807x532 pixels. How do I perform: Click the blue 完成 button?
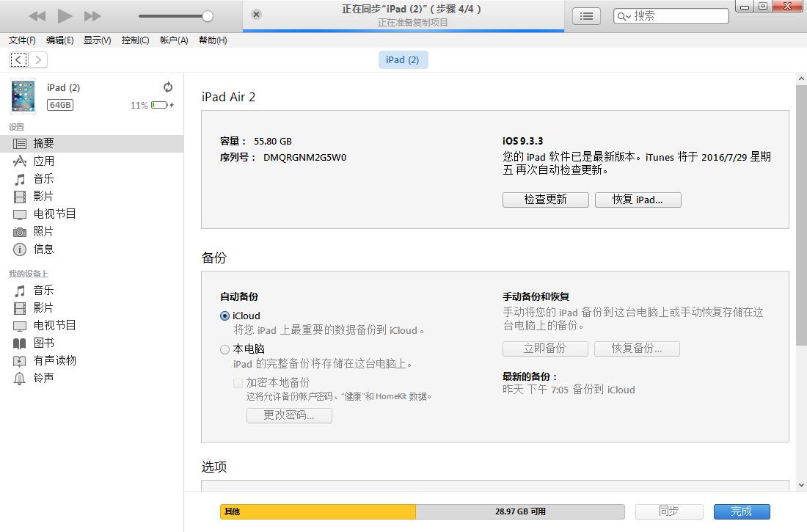click(742, 511)
